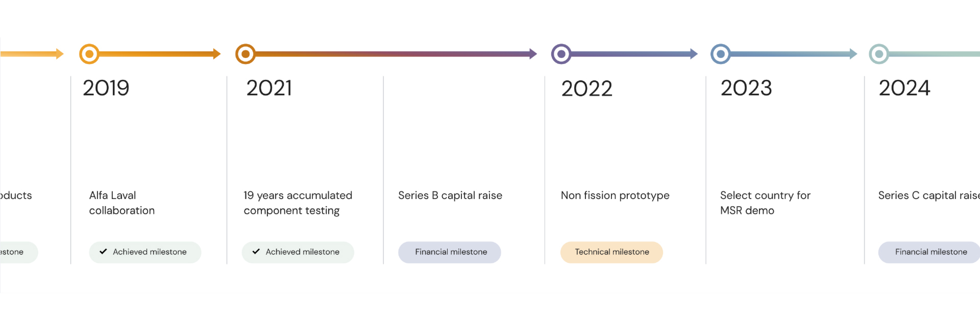Screen dimensions: 980x316
Task: Select Financial milestone badge under Series C
Action: pos(929,252)
